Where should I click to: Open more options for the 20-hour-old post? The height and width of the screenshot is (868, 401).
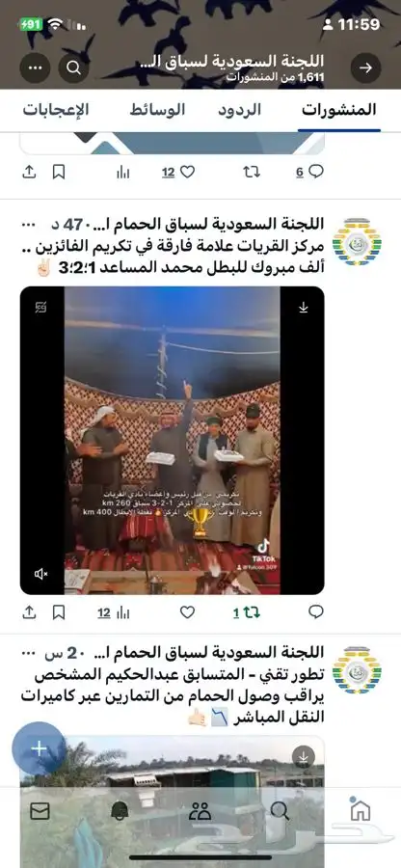pyautogui.click(x=27, y=654)
